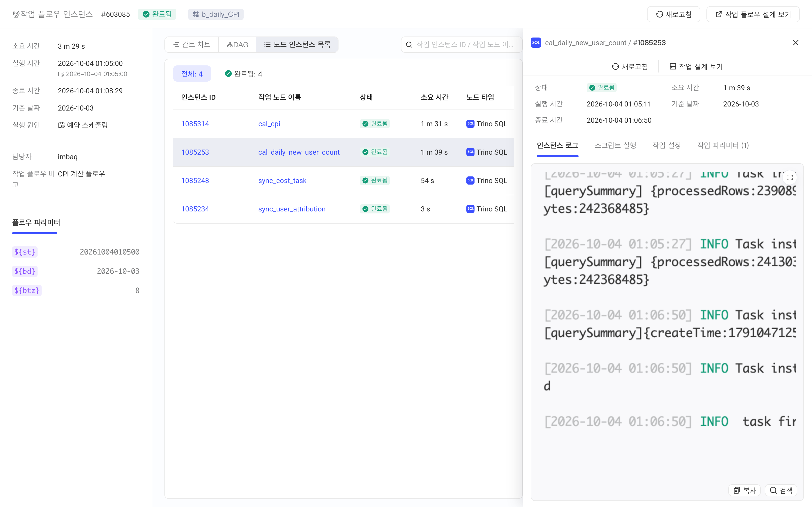Open instance ID 1085314 link
This screenshot has width=812, height=507.
pos(195,124)
